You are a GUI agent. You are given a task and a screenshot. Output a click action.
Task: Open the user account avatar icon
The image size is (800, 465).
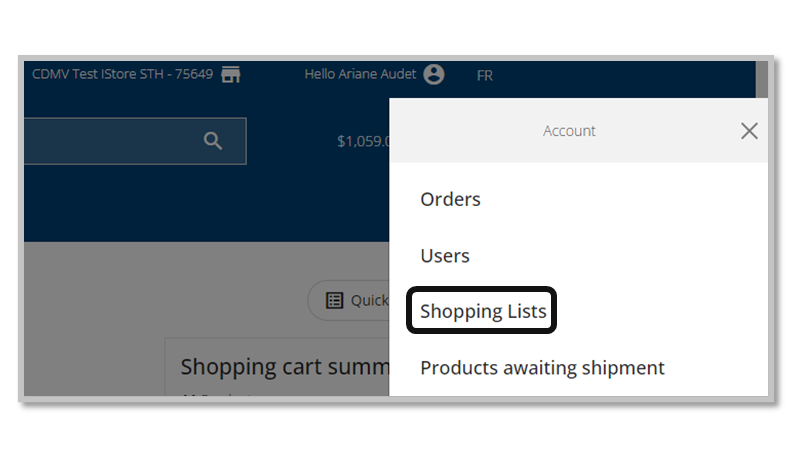(x=433, y=75)
